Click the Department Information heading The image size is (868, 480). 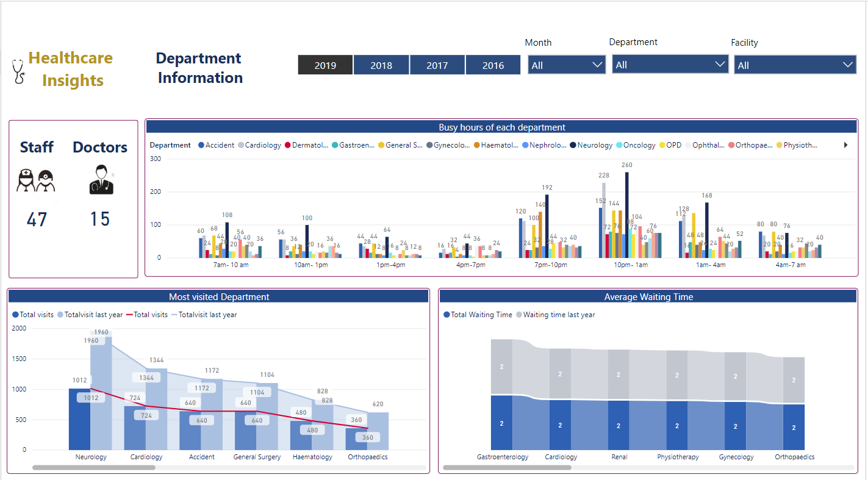(199, 68)
